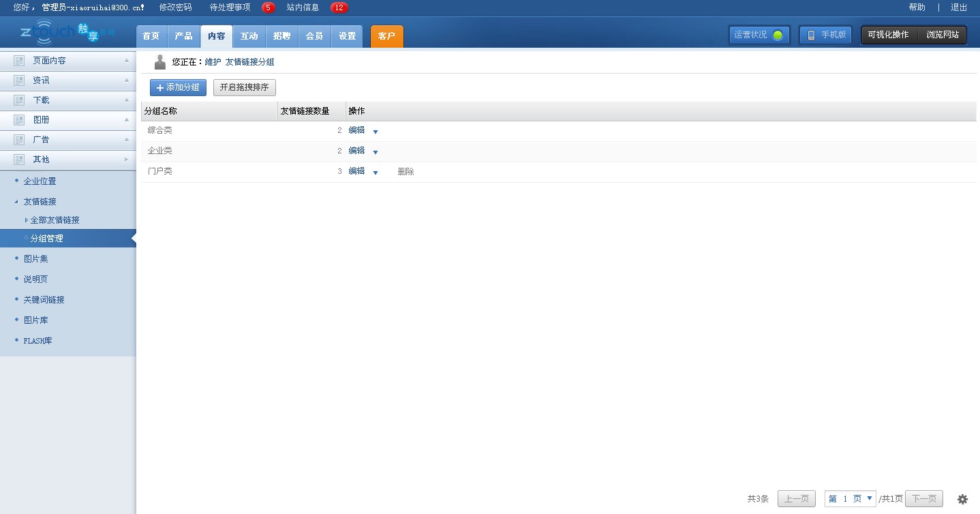
Task: Switch to the 产品 tab
Action: [x=183, y=36]
